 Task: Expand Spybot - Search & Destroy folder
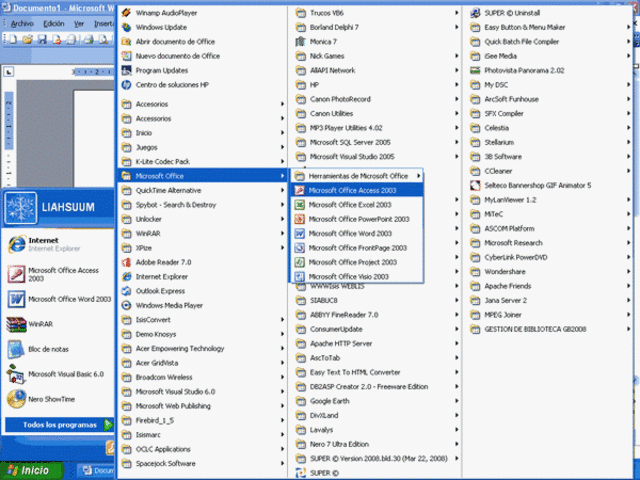[202, 205]
